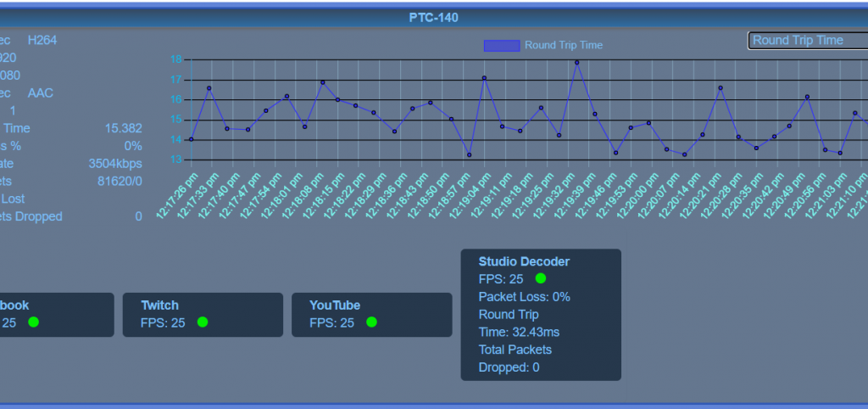Click the Studio Decoder green FPS indicator
The height and width of the screenshot is (409, 868).
[x=540, y=278]
